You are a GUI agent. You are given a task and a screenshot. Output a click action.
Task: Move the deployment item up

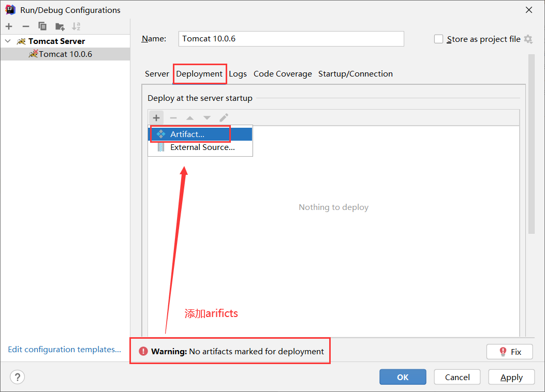(x=190, y=118)
